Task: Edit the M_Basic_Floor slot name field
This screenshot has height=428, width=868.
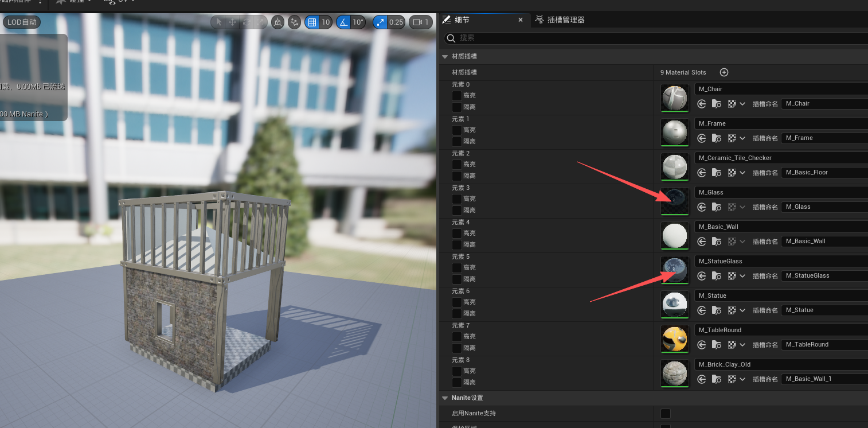Action: click(824, 173)
